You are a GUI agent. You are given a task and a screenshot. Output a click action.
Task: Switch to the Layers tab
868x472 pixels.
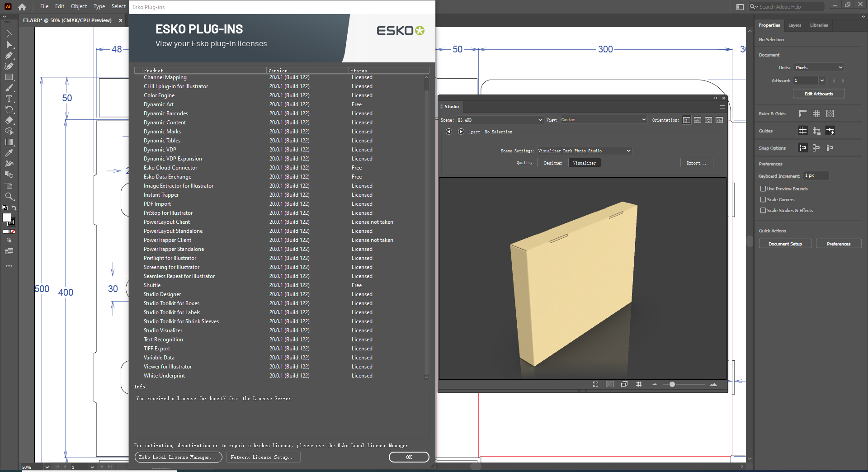click(x=794, y=25)
